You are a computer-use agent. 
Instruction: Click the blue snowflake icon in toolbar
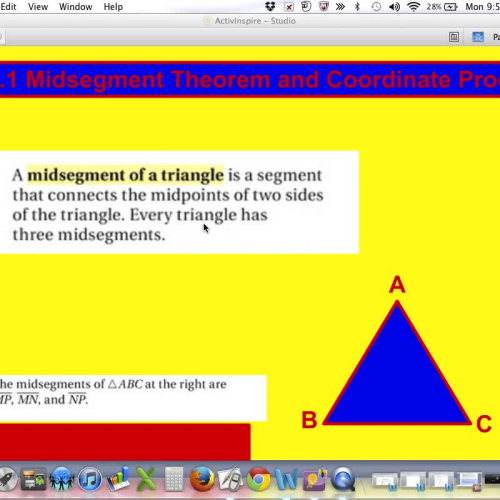pyautogui.click(x=478, y=37)
